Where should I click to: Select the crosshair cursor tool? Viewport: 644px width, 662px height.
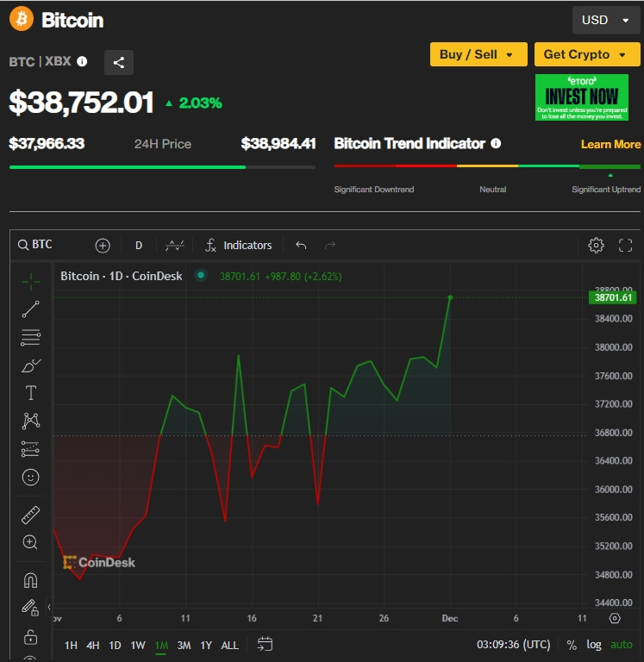[x=30, y=282]
